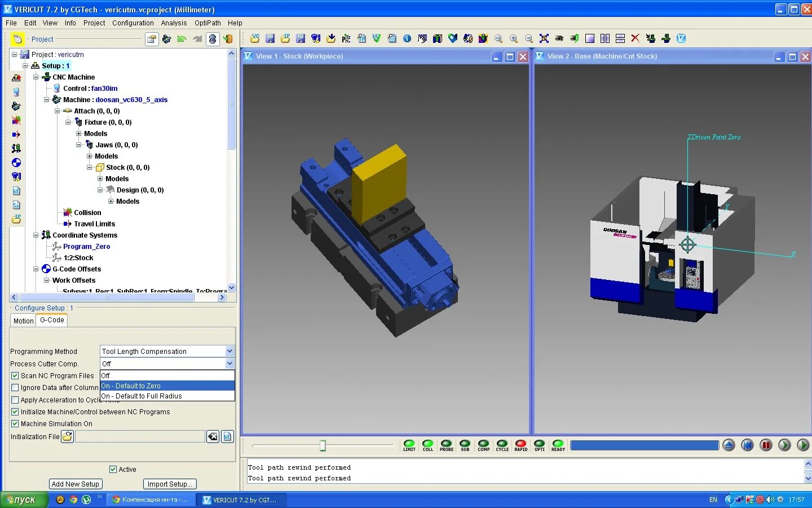812x508 pixels.
Task: Click the clear Initialization File icon
Action: pos(213,436)
